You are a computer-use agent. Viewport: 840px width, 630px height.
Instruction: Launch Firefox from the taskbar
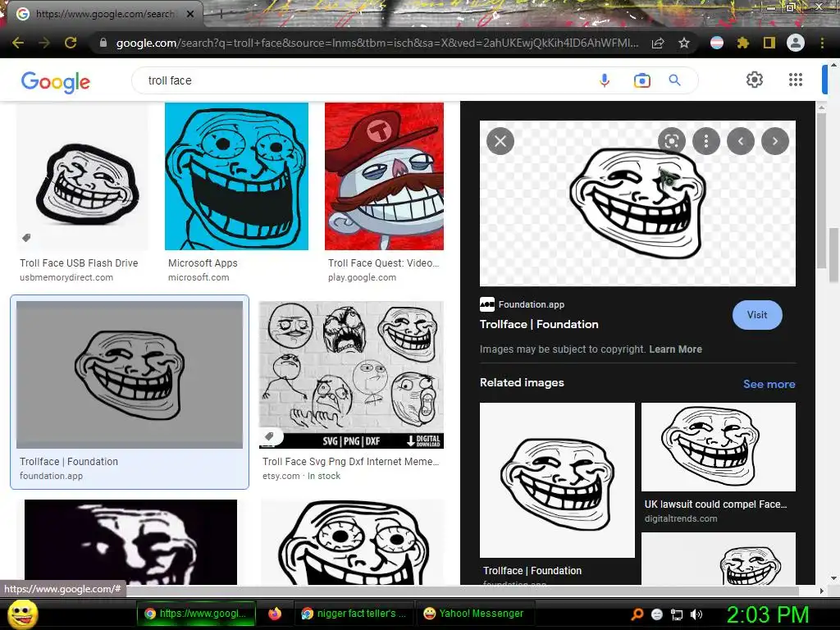[275, 614]
